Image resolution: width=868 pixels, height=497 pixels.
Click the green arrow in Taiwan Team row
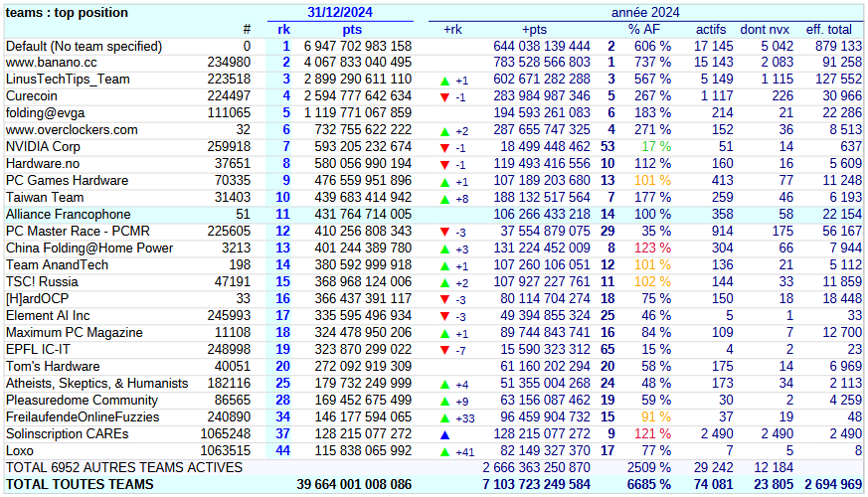(444, 199)
